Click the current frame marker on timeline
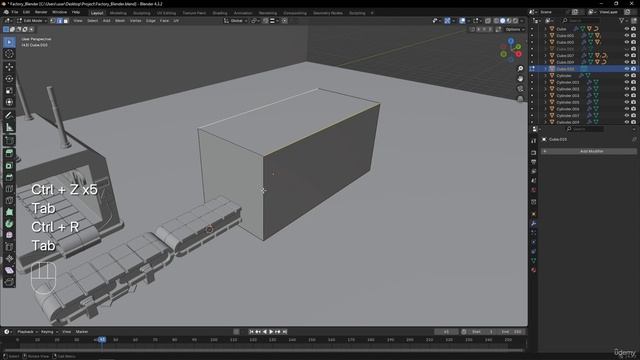This screenshot has width=640, height=360. tap(102, 340)
